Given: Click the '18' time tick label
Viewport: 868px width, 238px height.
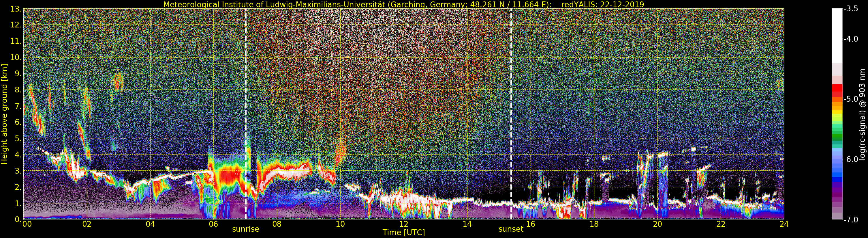Looking at the screenshot, I should coord(594,224).
